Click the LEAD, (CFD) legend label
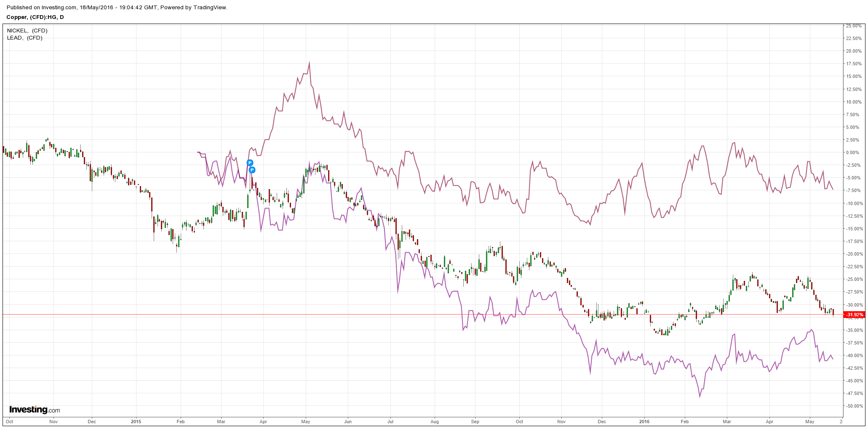 (25, 38)
